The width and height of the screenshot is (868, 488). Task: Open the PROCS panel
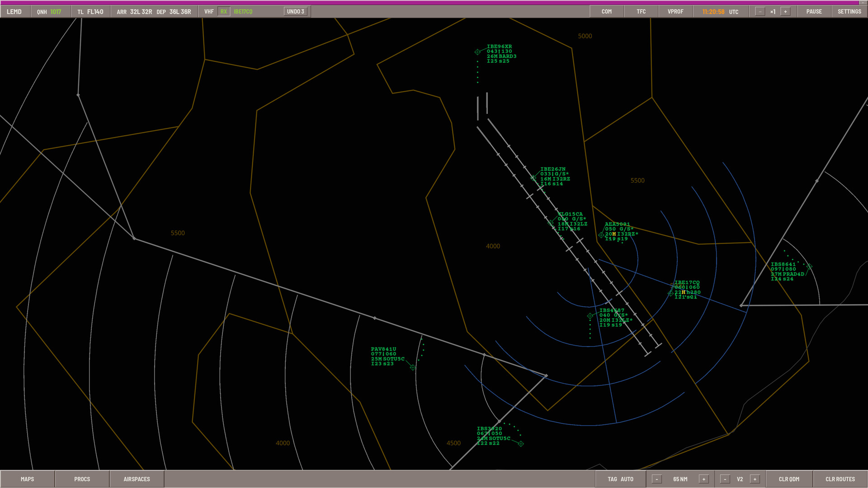pyautogui.click(x=82, y=479)
